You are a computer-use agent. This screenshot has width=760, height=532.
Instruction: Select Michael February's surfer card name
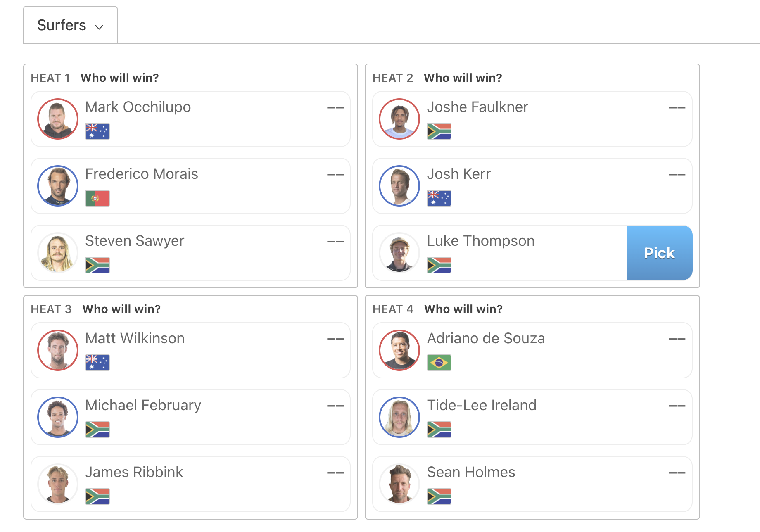(x=143, y=405)
